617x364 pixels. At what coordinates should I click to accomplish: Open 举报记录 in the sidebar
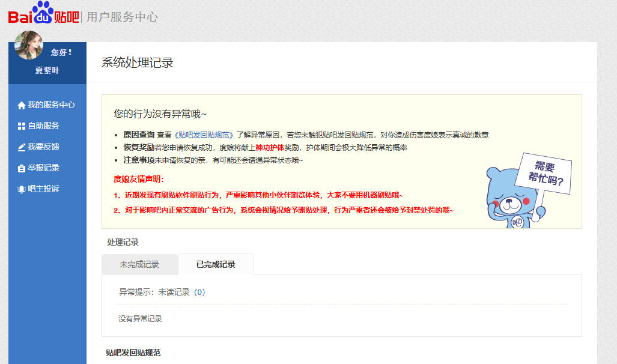pyautogui.click(x=43, y=168)
